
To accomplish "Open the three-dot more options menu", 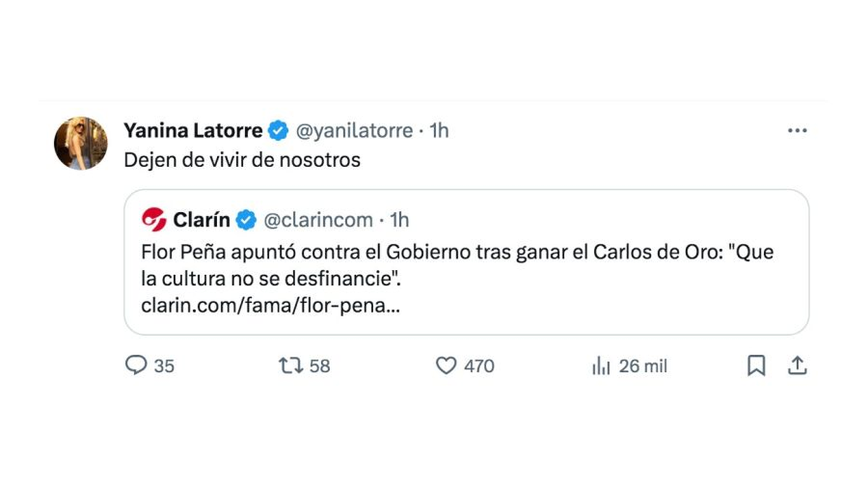I will [x=796, y=131].
